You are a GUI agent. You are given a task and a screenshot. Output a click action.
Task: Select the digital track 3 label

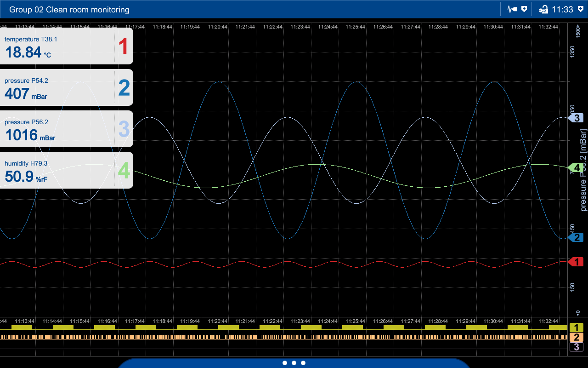(x=577, y=347)
